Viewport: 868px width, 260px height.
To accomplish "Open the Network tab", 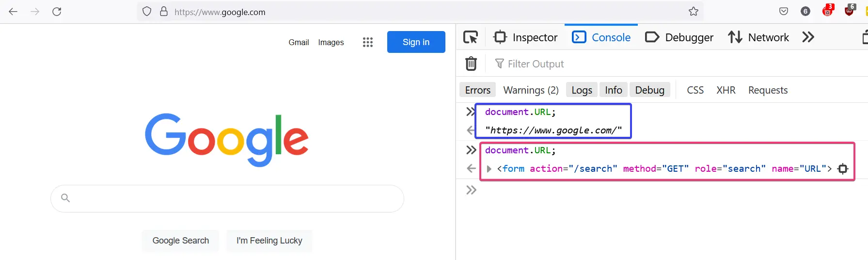I will pyautogui.click(x=758, y=37).
